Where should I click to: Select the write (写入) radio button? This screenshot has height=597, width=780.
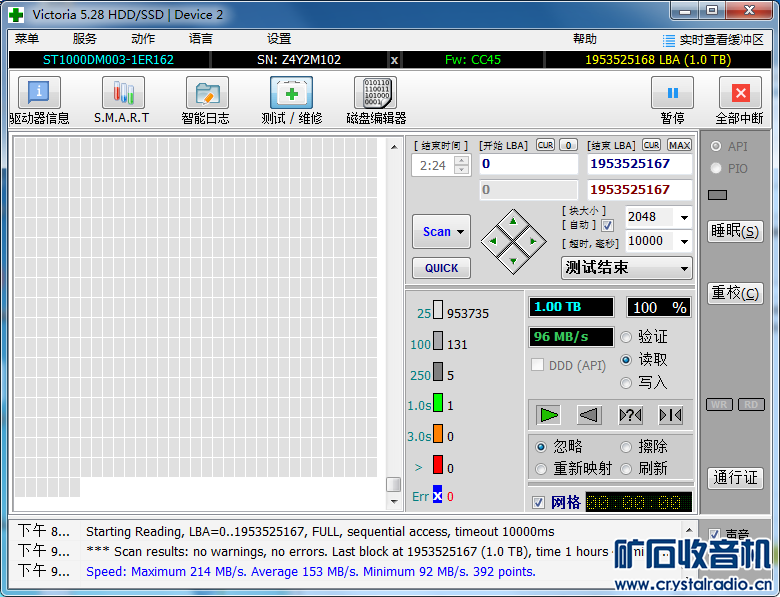coord(626,383)
